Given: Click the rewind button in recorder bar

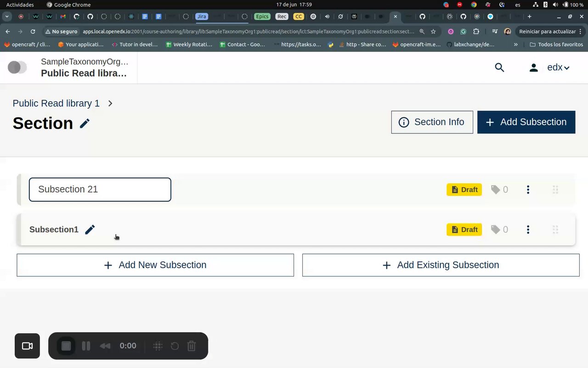Looking at the screenshot, I should point(105,346).
